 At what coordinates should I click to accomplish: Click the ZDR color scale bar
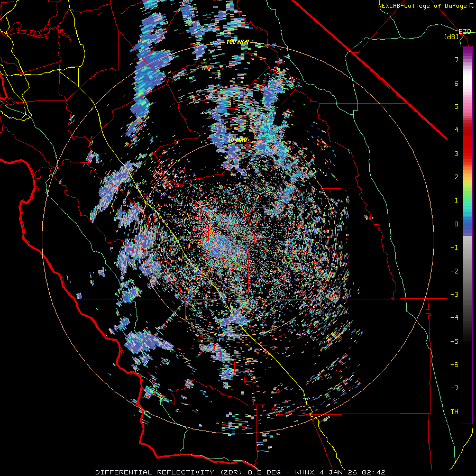467,235
